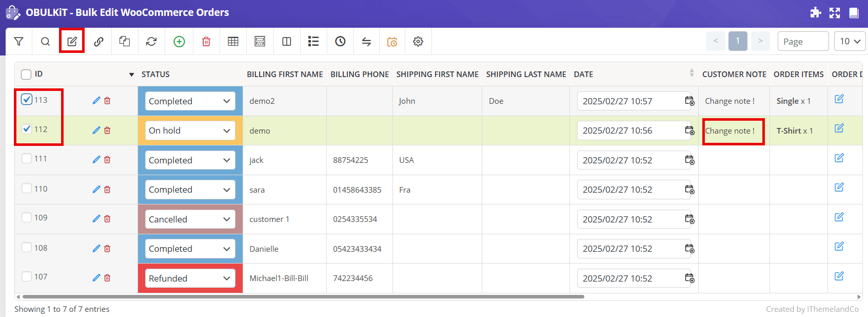Image resolution: width=868 pixels, height=317 pixels.
Task: Open status dropdown for order 108
Action: click(190, 249)
